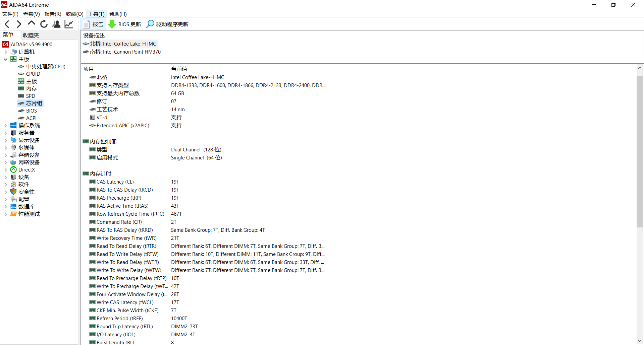Select 中央处理器(CPU) in the tree
The height and width of the screenshot is (345, 644).
[x=46, y=67]
